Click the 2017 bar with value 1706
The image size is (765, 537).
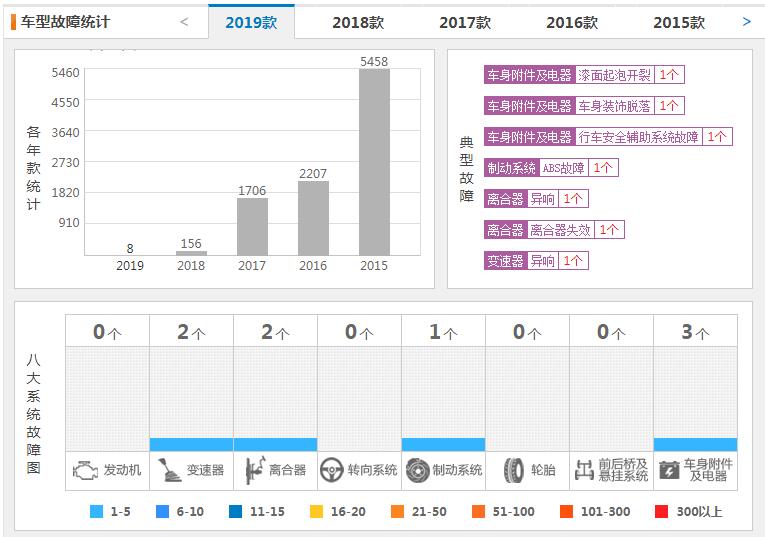click(x=252, y=226)
